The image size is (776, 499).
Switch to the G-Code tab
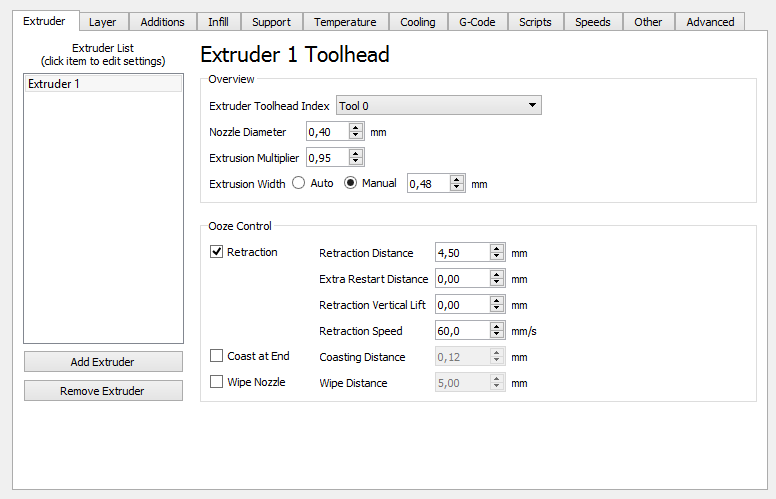(x=477, y=22)
